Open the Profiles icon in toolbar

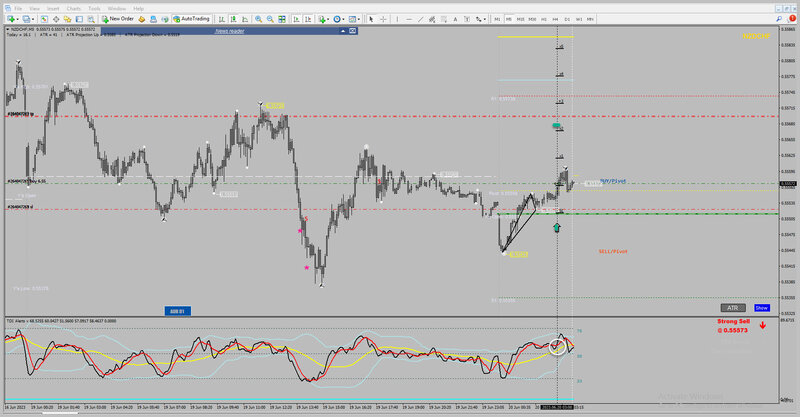26,19
